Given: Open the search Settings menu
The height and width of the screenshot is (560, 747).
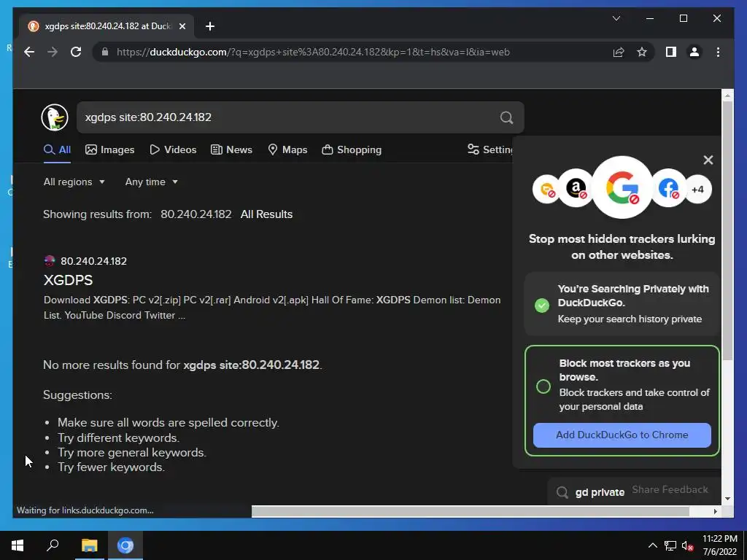Looking at the screenshot, I should tap(489, 150).
